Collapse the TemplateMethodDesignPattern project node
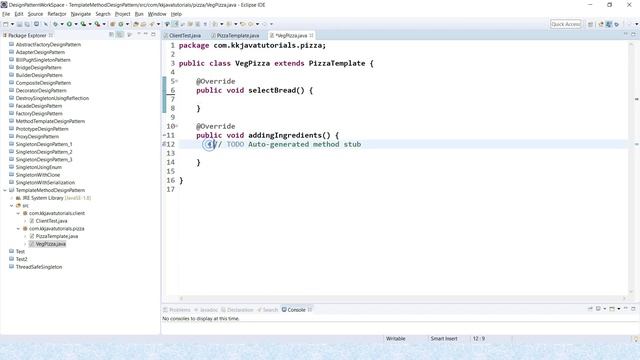 pos(5,190)
